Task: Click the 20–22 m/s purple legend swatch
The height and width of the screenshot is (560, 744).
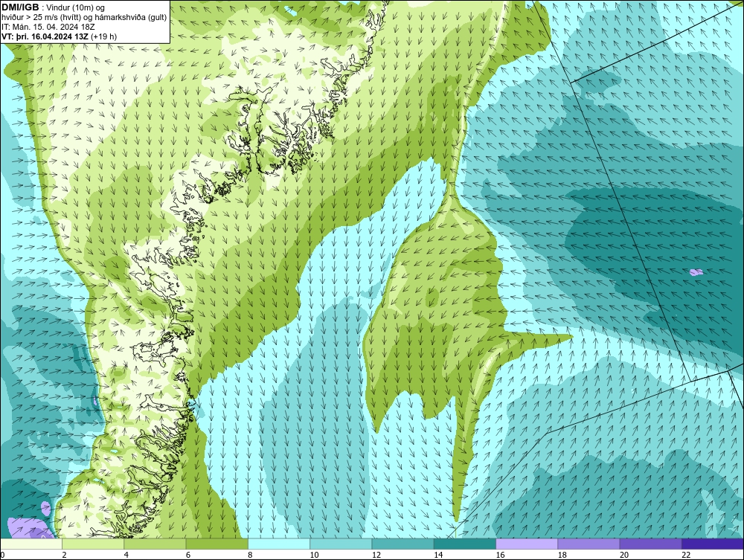Action: (650, 544)
